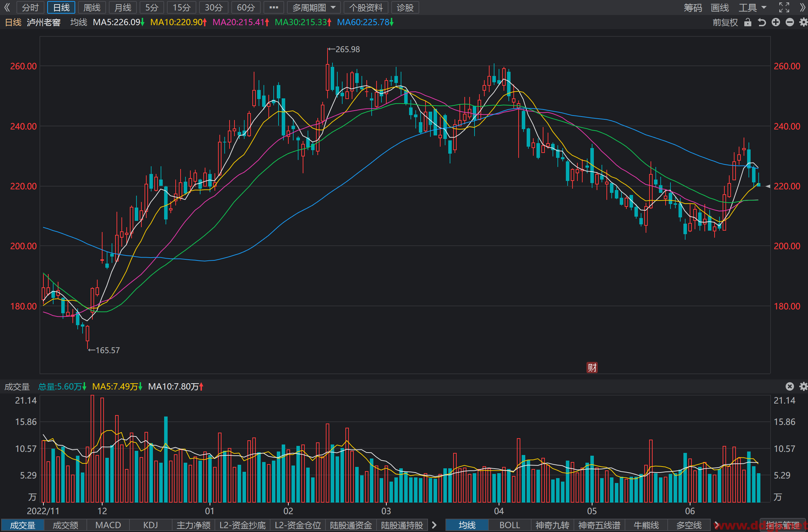Zoom out with the minus circle icon
Image resolution: width=808 pixels, height=532 pixels.
(790, 22)
